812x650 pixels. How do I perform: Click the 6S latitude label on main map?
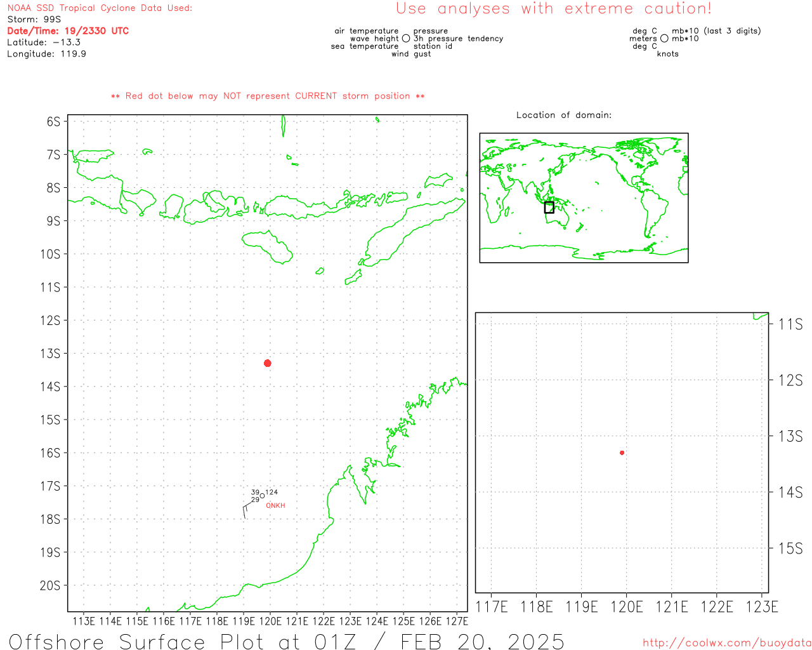53,121
